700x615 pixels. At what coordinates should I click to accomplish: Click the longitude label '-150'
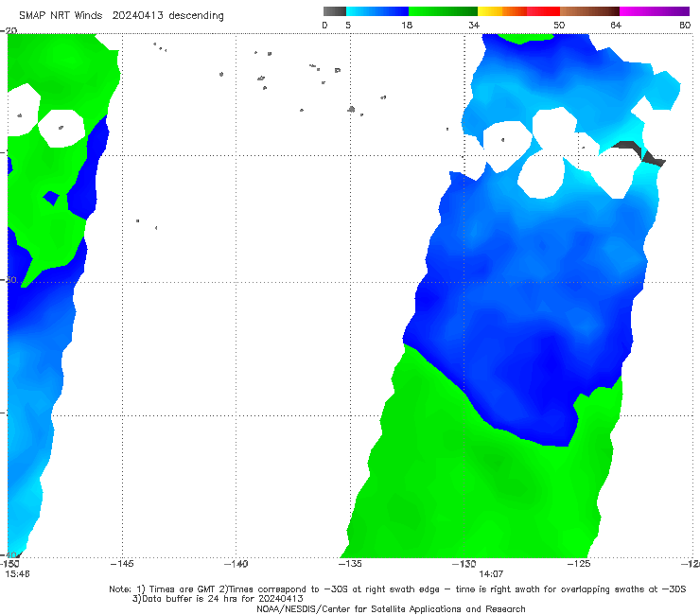click(9, 564)
